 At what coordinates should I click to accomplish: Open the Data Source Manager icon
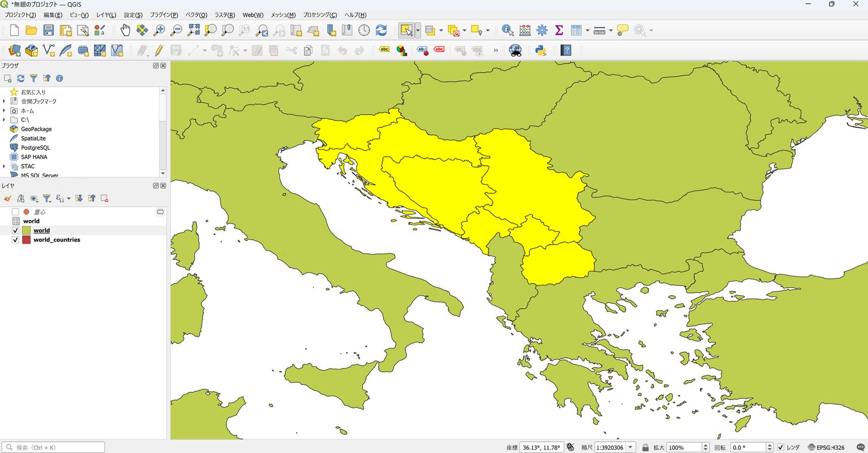click(15, 50)
